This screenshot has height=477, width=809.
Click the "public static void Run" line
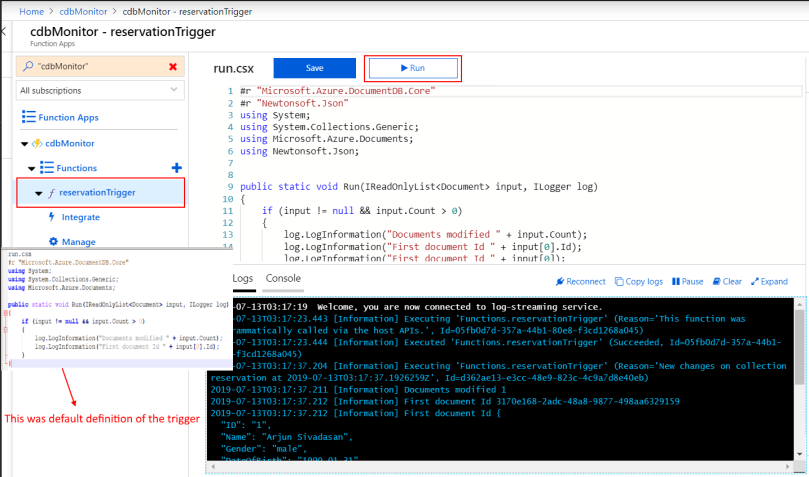click(419, 187)
